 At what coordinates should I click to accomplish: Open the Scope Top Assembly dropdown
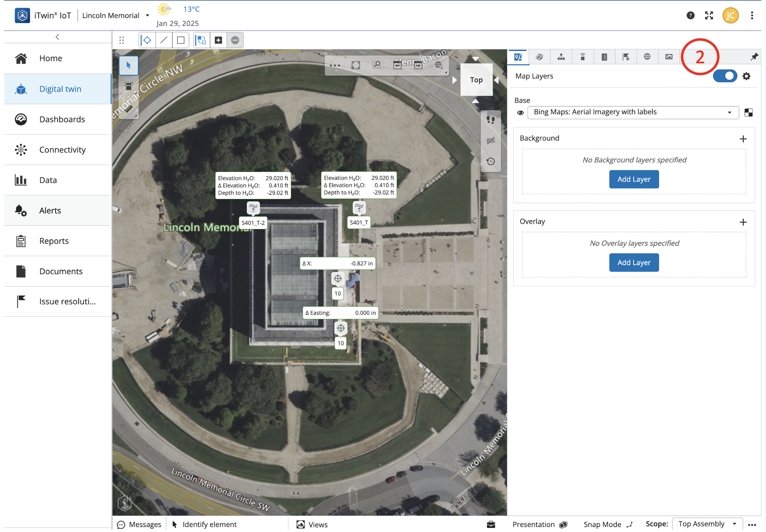coord(707,524)
